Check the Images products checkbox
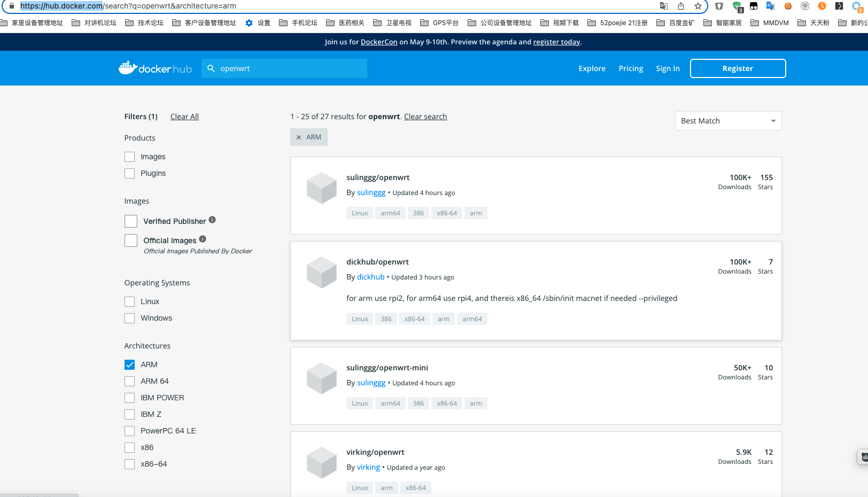The height and width of the screenshot is (497, 868). [x=129, y=157]
